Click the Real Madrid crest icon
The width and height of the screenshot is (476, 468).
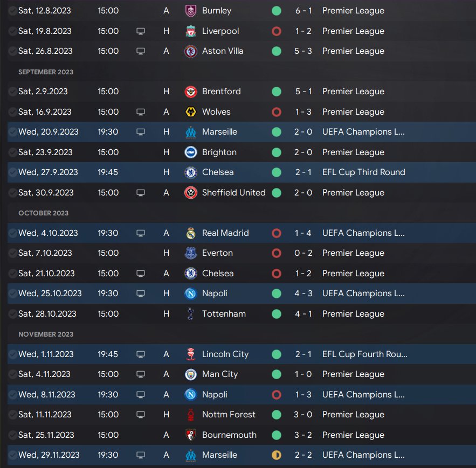191,233
